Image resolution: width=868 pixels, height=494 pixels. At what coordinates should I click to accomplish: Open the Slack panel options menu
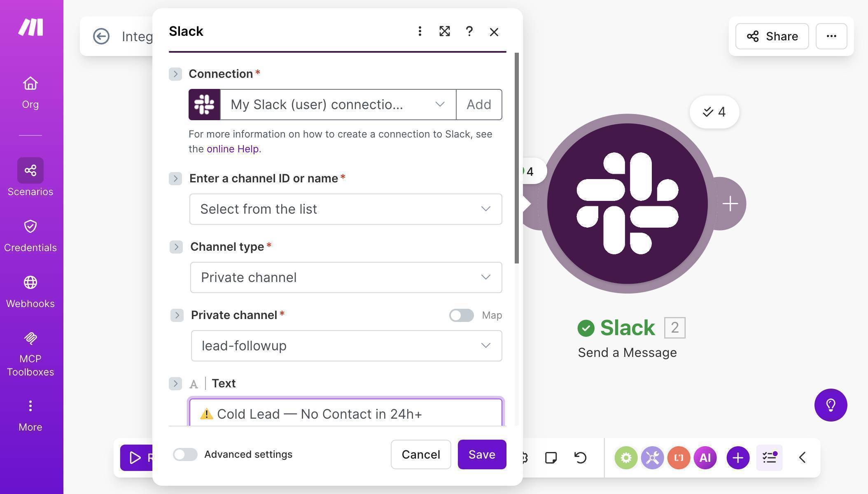(420, 31)
